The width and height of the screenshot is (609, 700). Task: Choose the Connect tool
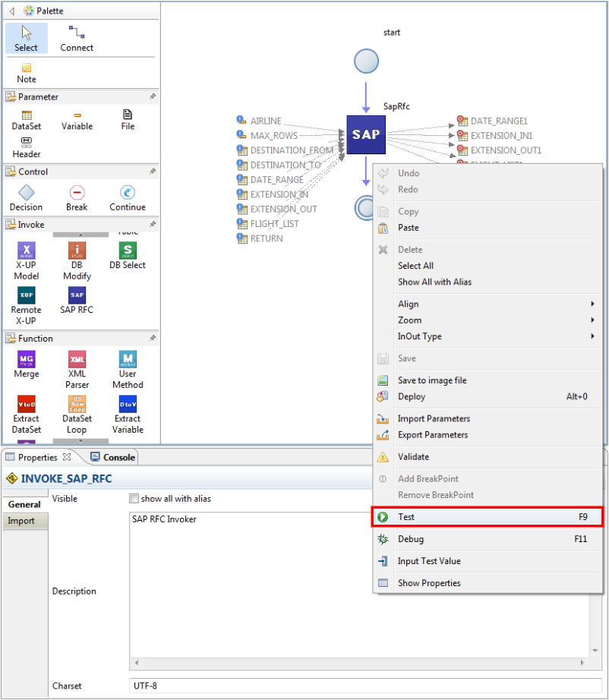[x=77, y=39]
